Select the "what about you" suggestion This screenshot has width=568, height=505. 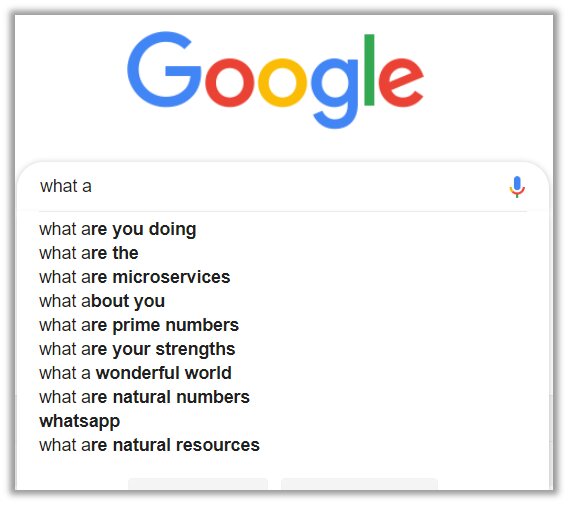[102, 301]
